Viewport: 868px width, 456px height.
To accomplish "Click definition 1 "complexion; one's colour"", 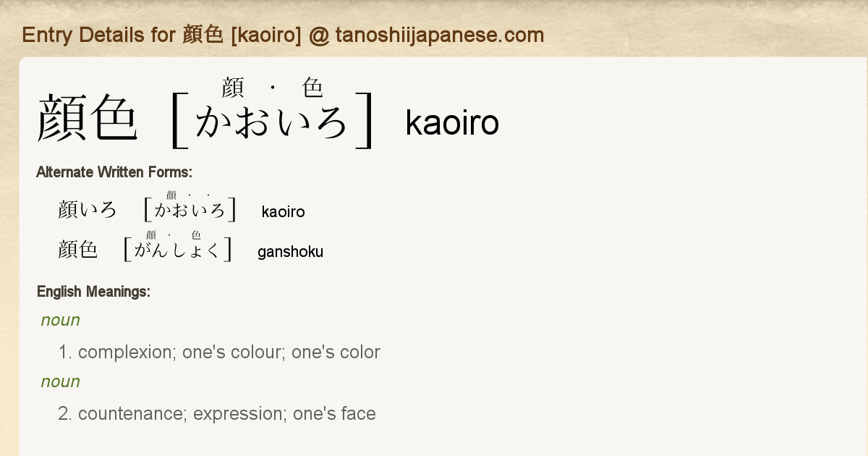I will tap(229, 352).
